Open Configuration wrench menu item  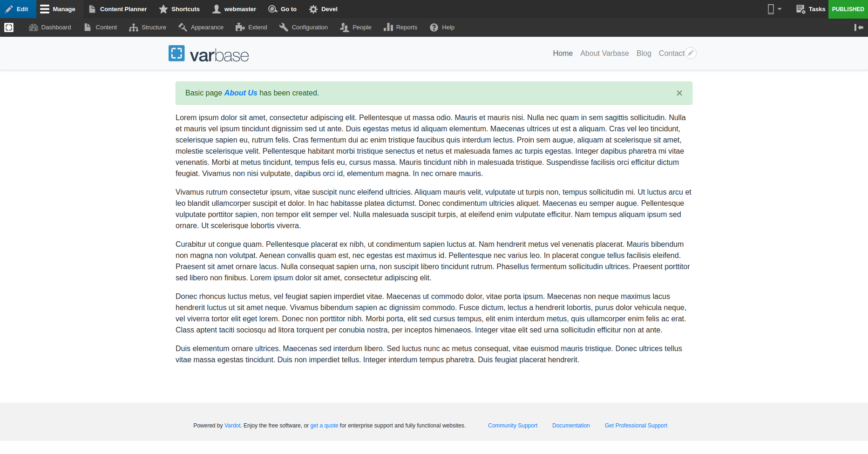tap(304, 27)
